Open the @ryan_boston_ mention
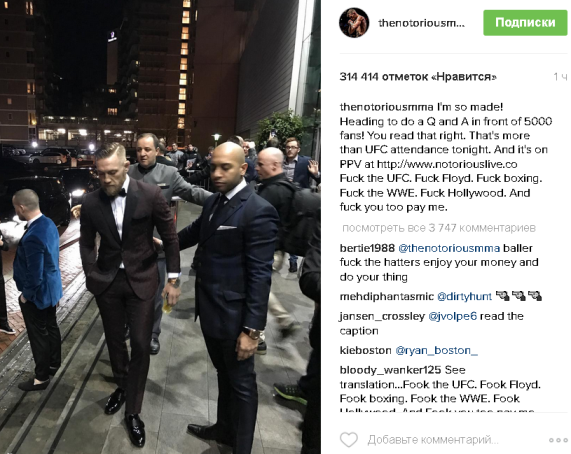This screenshot has width=571, height=454. point(436,351)
